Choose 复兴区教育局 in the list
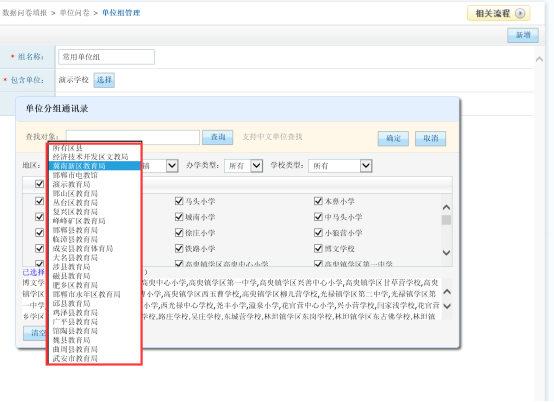 tap(75, 212)
